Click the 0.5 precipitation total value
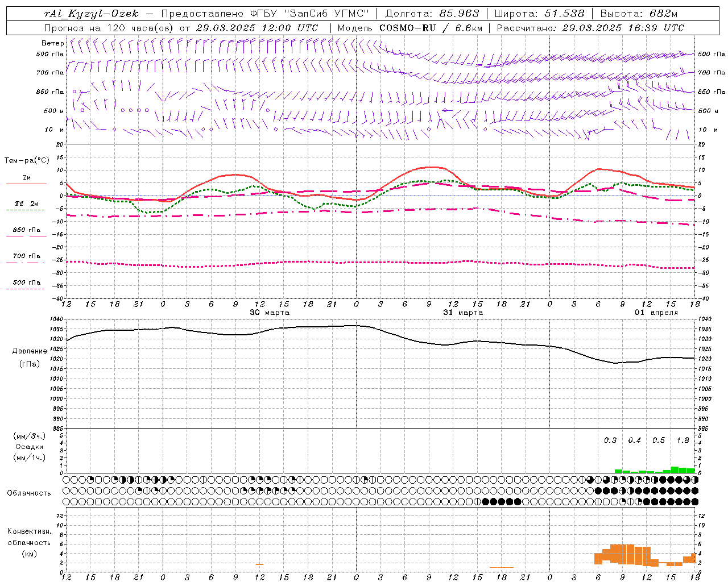 point(659,440)
